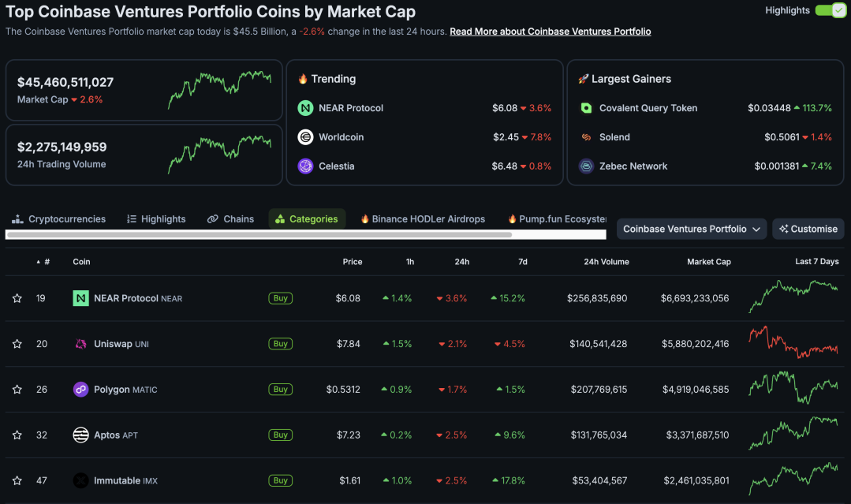This screenshot has height=504, width=851.
Task: Favorite the Immutable IMX row
Action: click(x=17, y=480)
